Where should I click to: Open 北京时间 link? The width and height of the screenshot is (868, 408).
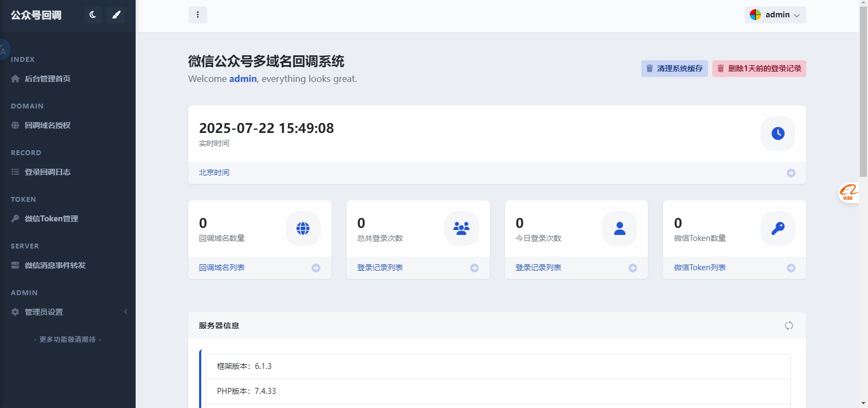(214, 173)
